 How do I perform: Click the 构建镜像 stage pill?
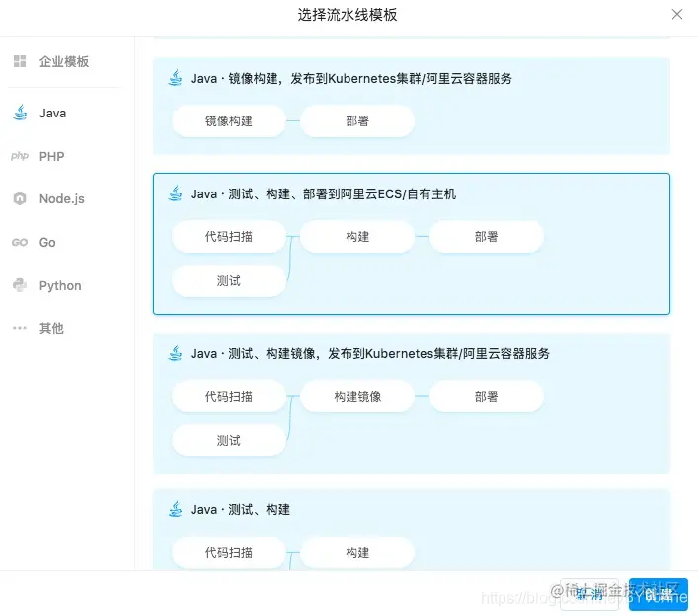(x=357, y=396)
